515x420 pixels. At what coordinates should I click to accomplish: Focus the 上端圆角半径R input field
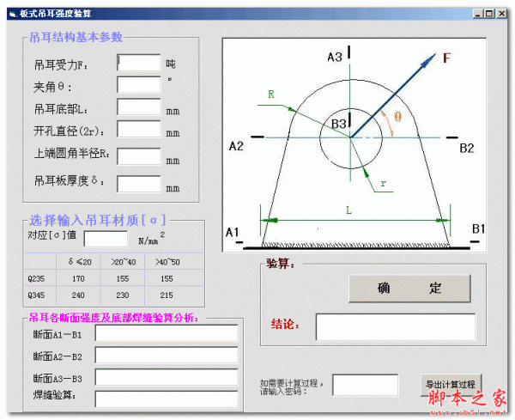138,156
